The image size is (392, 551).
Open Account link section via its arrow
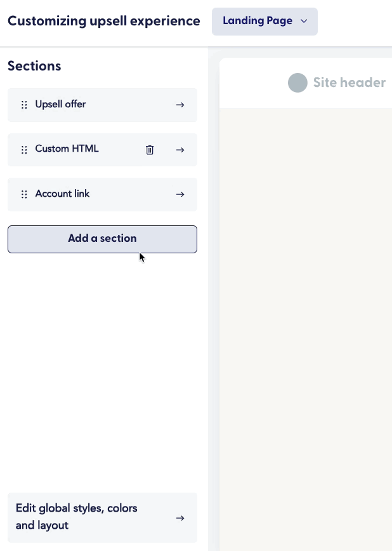180,194
